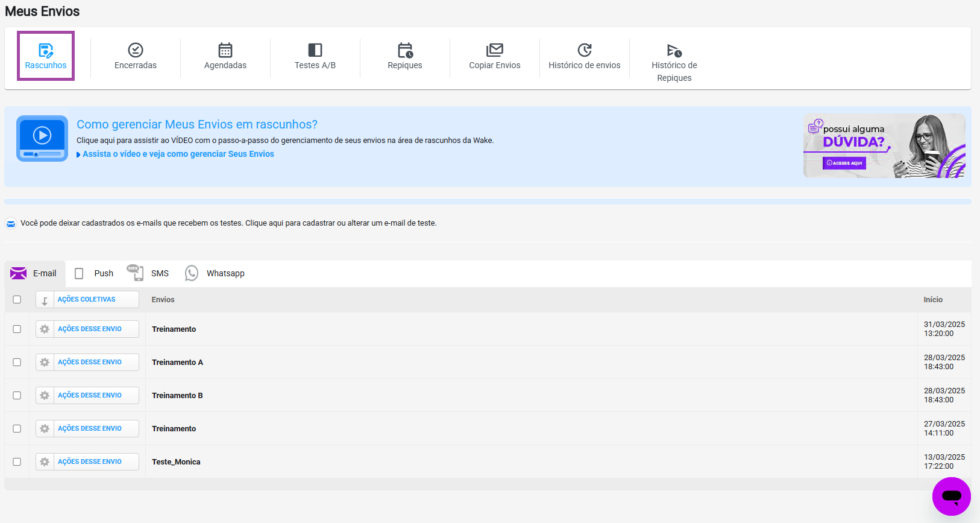
Task: Switch to the Push channel tab
Action: click(94, 273)
